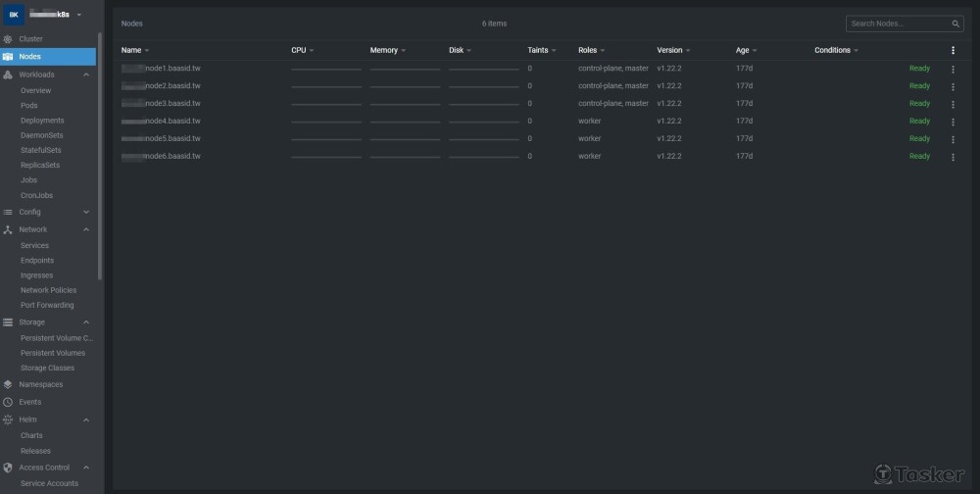Click the Namespaces layers icon

[x=9, y=385]
